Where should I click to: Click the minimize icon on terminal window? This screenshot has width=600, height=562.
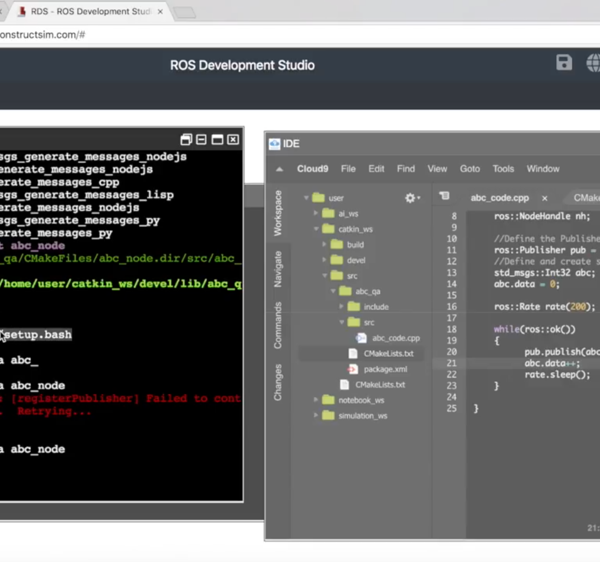coord(201,140)
